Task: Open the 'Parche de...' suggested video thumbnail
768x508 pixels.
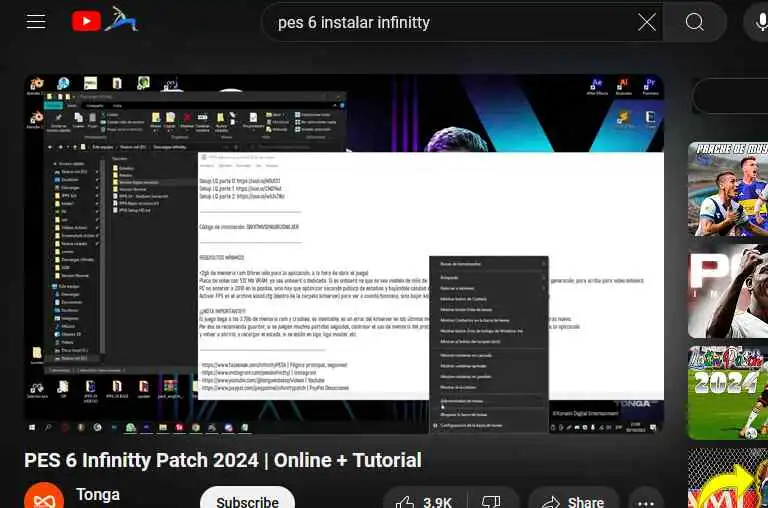Action: point(728,190)
